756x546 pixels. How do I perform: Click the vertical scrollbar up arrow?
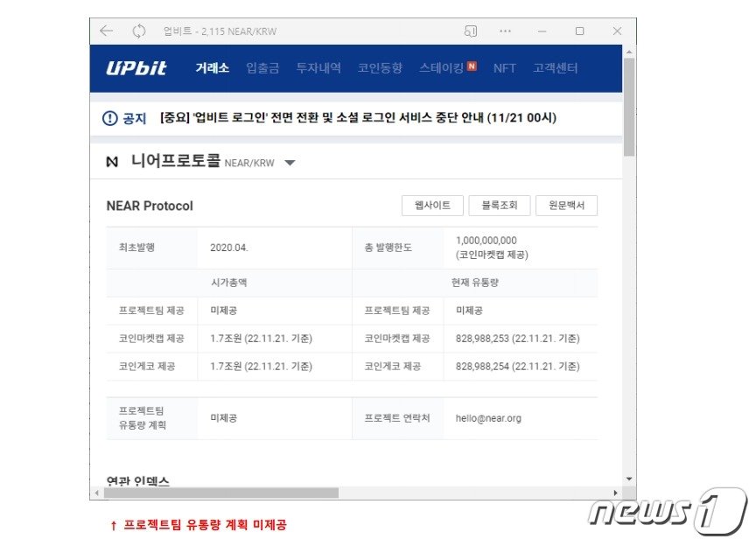pos(629,51)
